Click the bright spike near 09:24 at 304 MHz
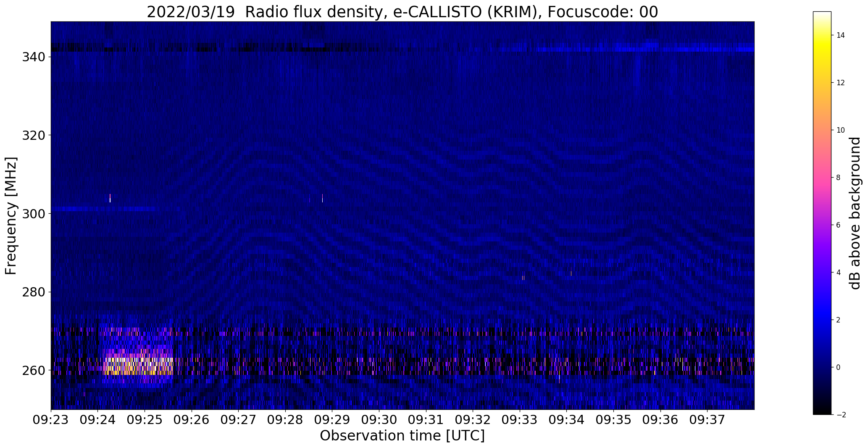868x448 pixels. point(110,198)
